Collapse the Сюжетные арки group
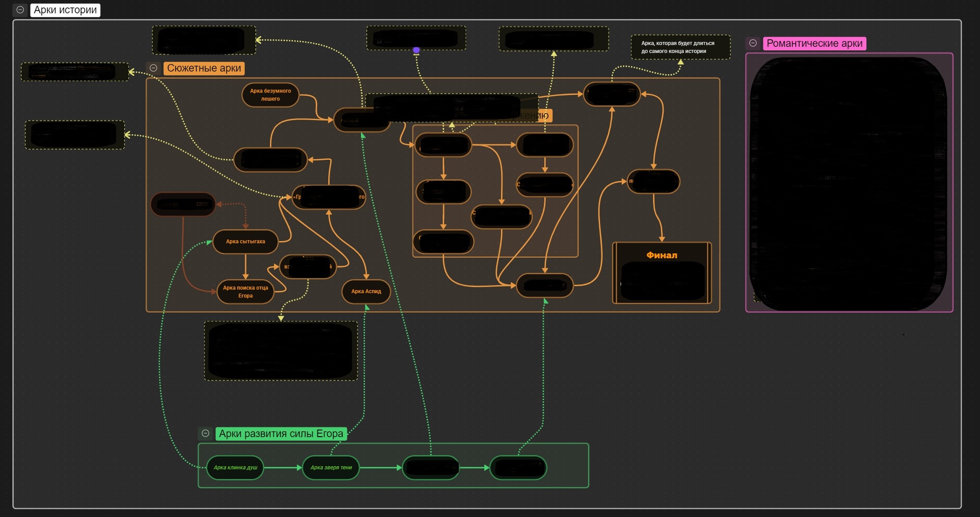This screenshot has height=517, width=980. pyautogui.click(x=154, y=68)
